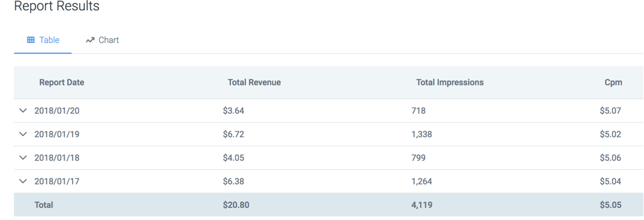
Task: Click the Total row label
Action: click(x=44, y=205)
